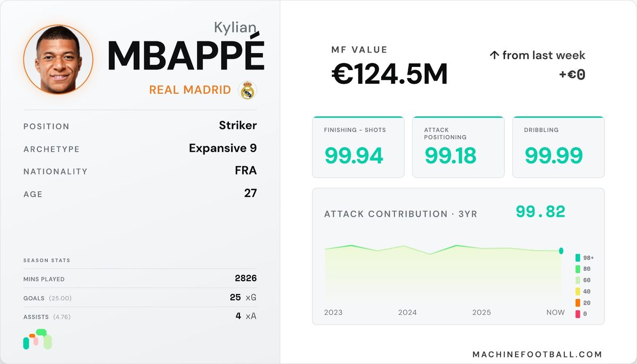The image size is (637, 364).
Task: Click the NOW label on chart axis
Action: tap(556, 313)
